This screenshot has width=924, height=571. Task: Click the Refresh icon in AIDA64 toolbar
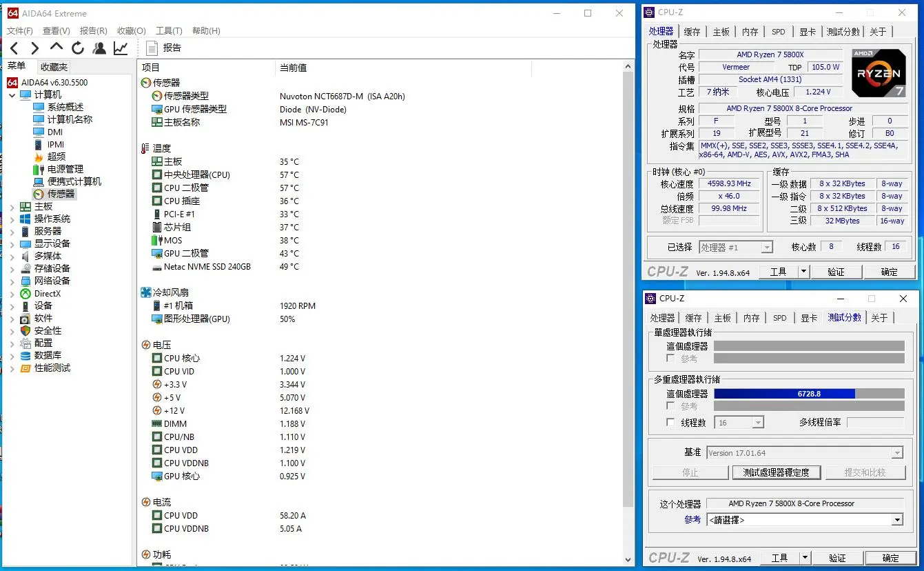pos(78,48)
